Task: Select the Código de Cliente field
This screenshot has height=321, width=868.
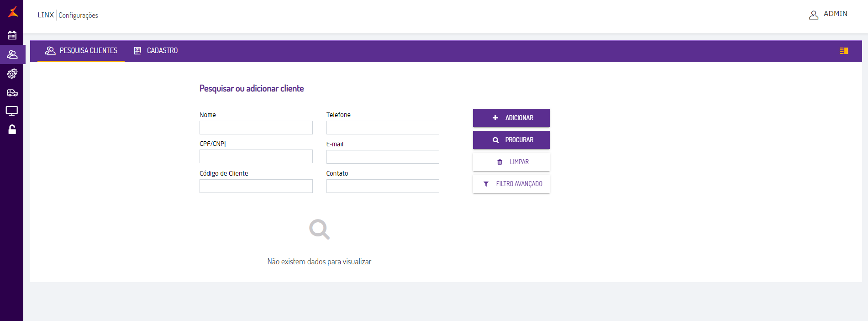Action: pos(256,186)
